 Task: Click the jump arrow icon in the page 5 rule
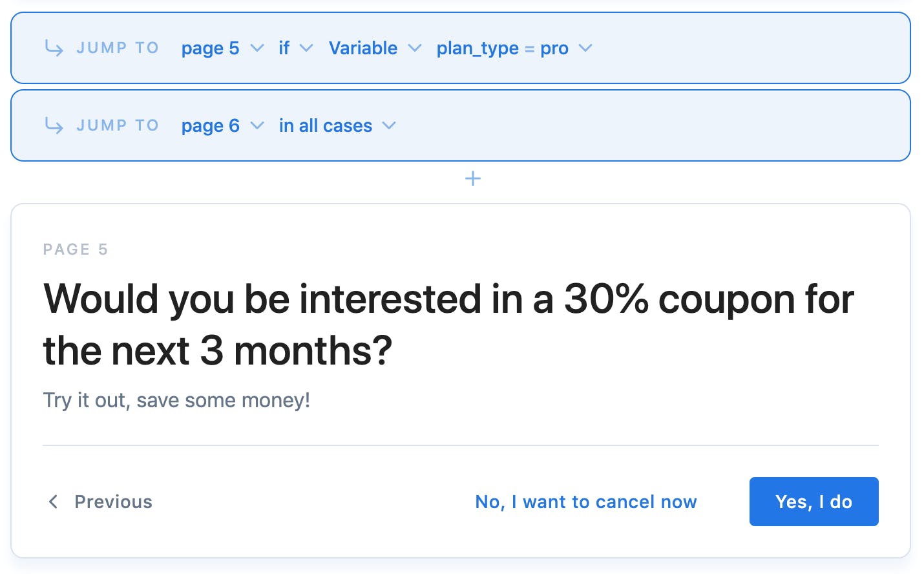[x=54, y=48]
